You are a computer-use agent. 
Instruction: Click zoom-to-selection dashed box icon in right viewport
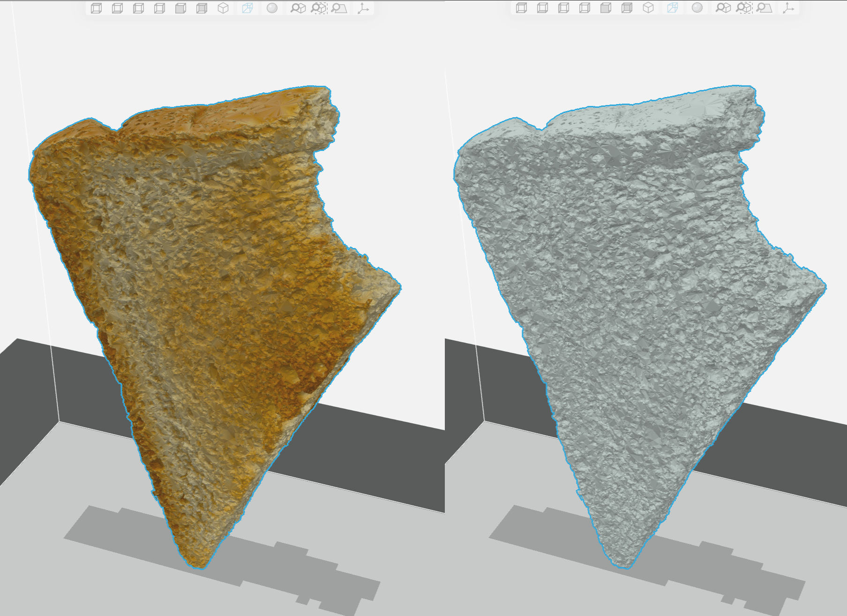(744, 8)
